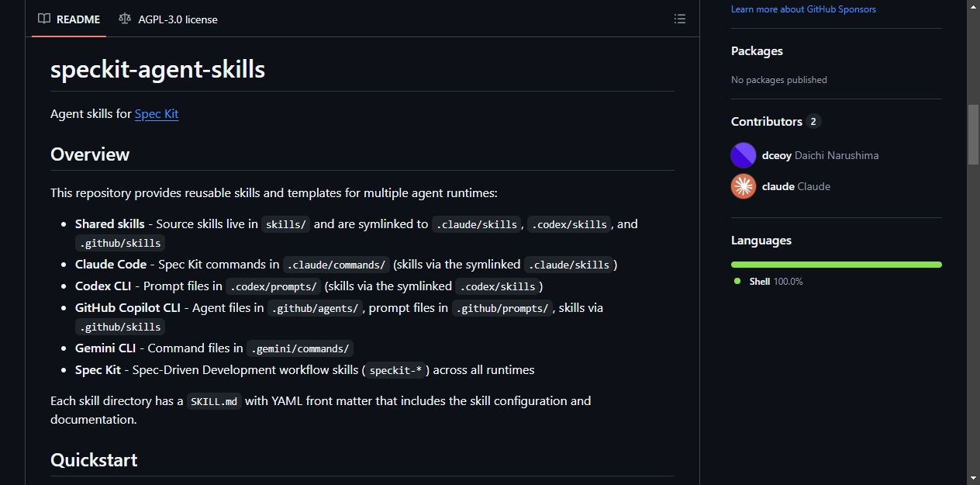The image size is (980, 485).
Task: Open Claude's contributor avatar
Action: pyautogui.click(x=744, y=186)
